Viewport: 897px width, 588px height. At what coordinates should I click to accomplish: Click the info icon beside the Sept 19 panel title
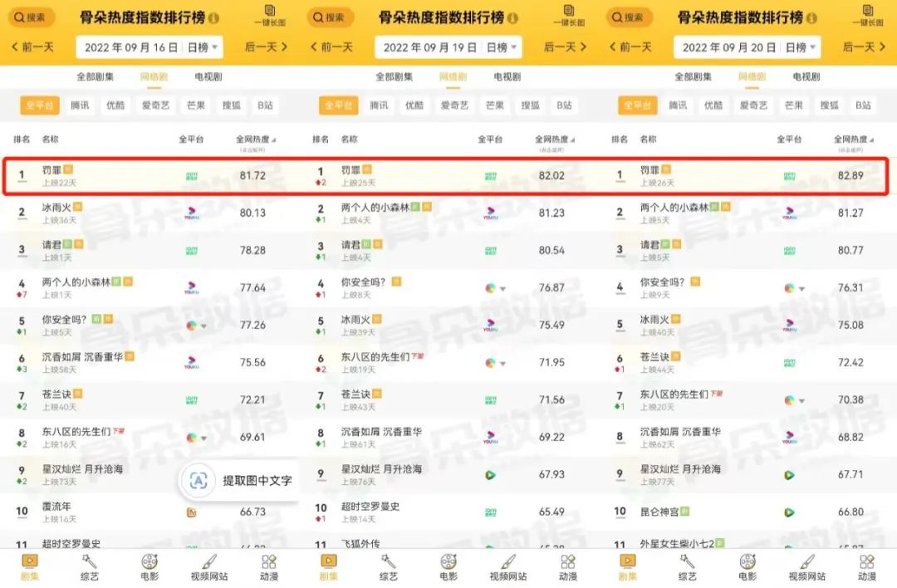pos(513,18)
